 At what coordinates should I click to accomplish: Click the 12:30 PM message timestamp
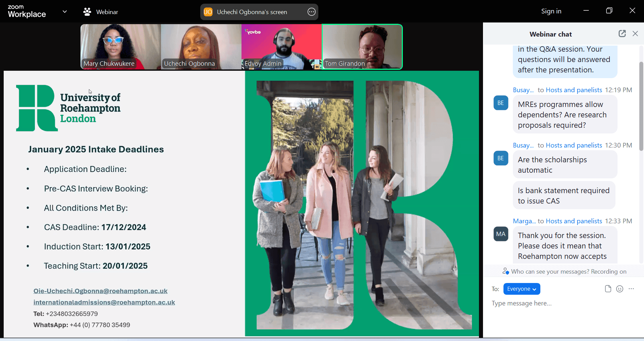pos(619,145)
